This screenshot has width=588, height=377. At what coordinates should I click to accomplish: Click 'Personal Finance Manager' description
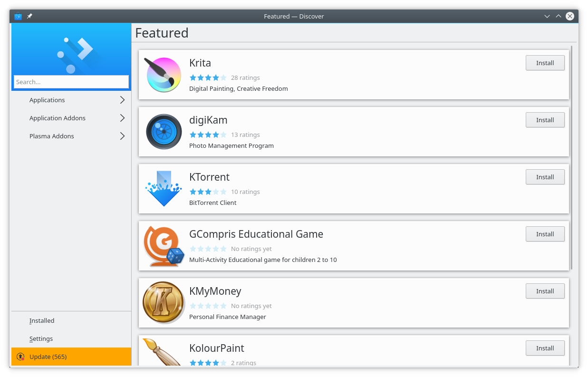click(x=228, y=317)
